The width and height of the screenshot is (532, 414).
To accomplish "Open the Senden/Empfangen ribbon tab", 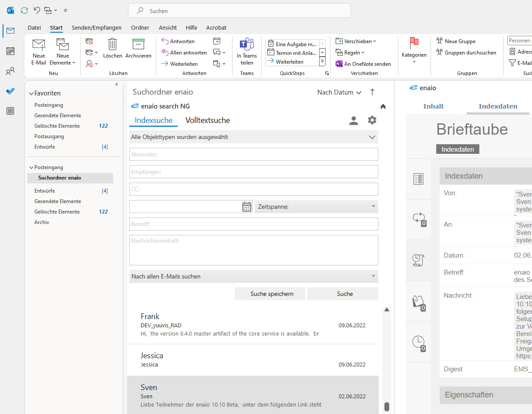I will click(x=97, y=27).
